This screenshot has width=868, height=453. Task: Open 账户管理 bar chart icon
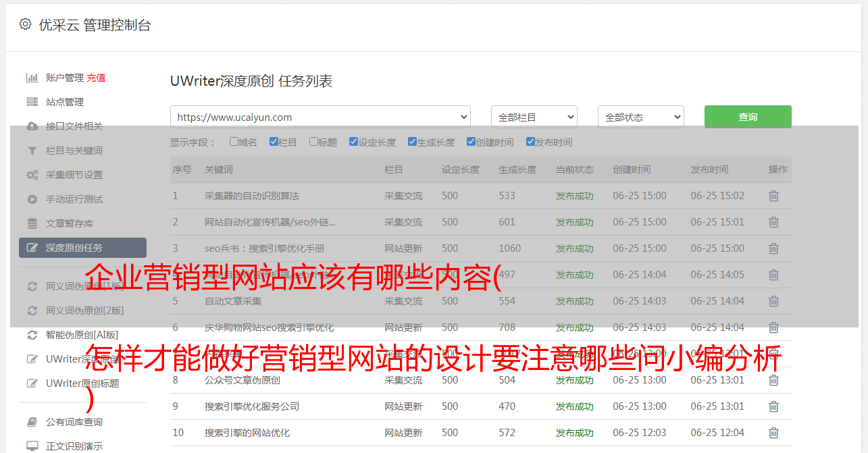32,78
